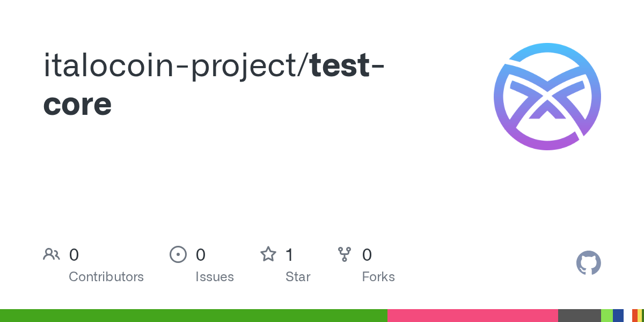Click the Italocoin circular project logo

click(547, 97)
